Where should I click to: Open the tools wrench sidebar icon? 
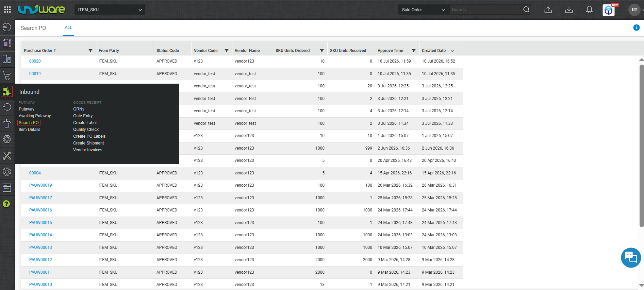[7, 156]
